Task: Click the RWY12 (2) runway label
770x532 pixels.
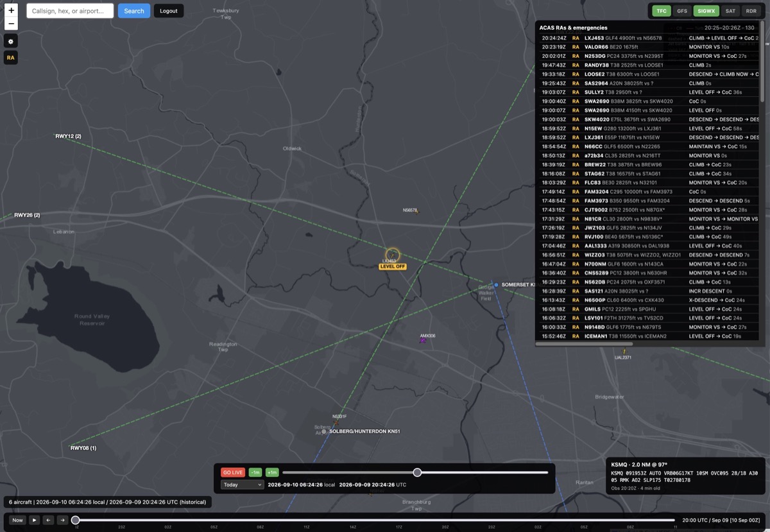Action: [68, 136]
